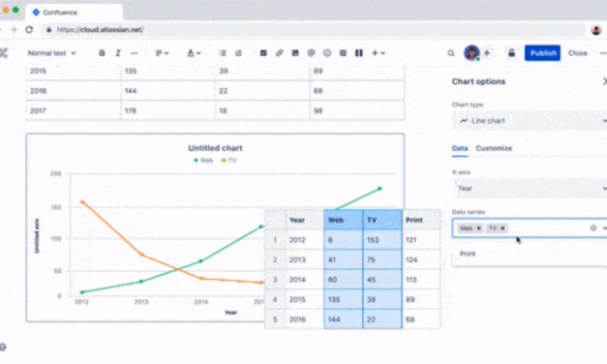
Task: Click the Untitled chart title
Action: pos(215,148)
